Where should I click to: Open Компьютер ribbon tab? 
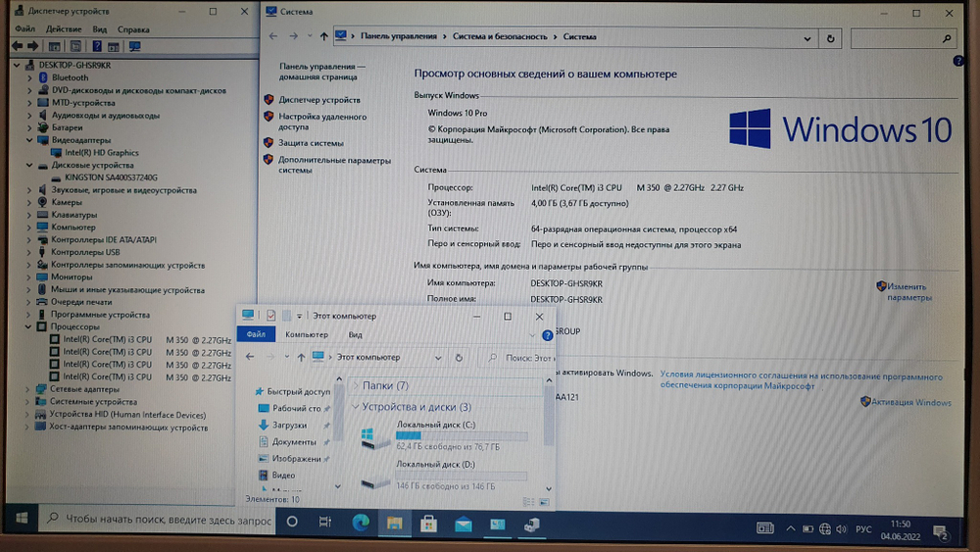[x=306, y=334]
